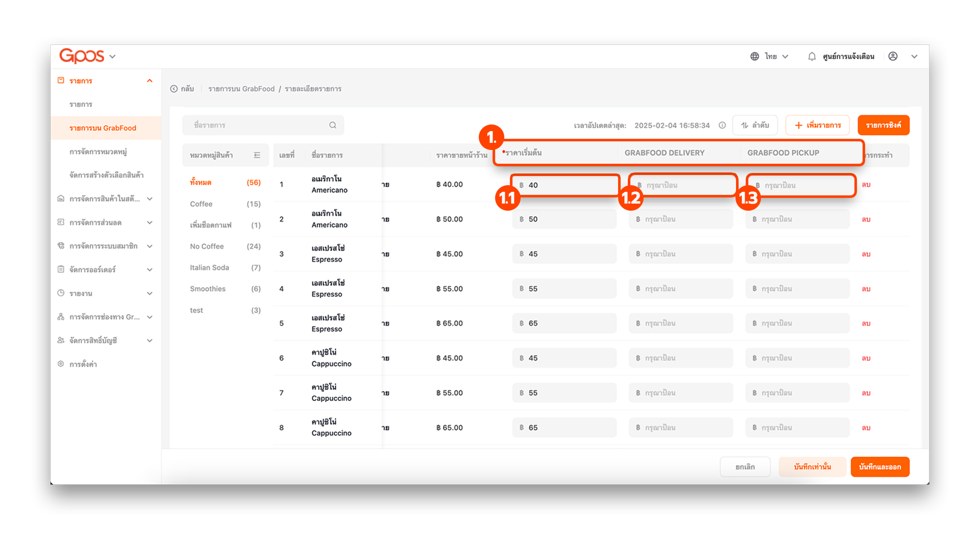Delete row 8 Cappuccino with ลบ
The width and height of the screenshot is (980, 551).
(x=866, y=428)
